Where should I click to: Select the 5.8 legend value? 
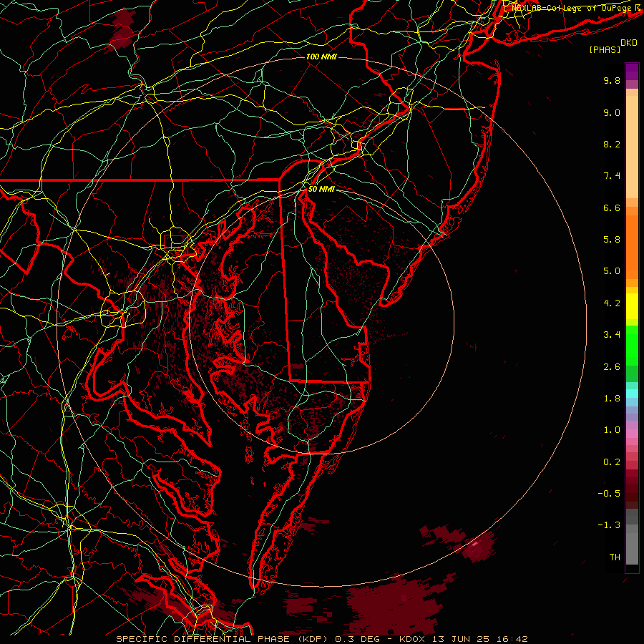pyautogui.click(x=612, y=240)
